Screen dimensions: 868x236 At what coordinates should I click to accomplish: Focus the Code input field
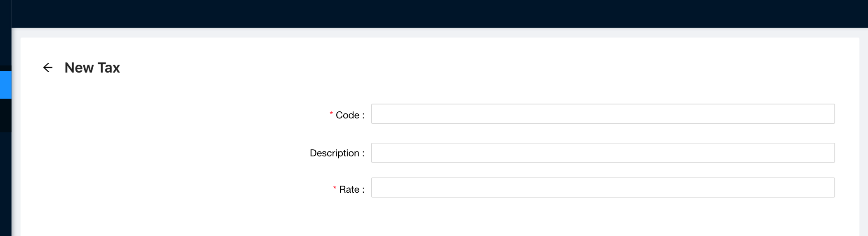[x=602, y=114]
